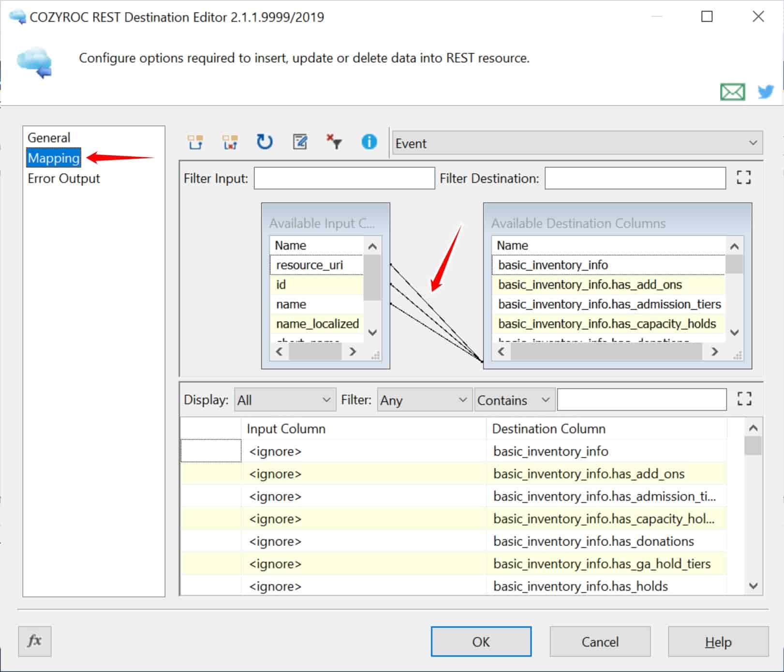
Task: Open the Filter dropdown showing Any
Action: pyautogui.click(x=424, y=400)
